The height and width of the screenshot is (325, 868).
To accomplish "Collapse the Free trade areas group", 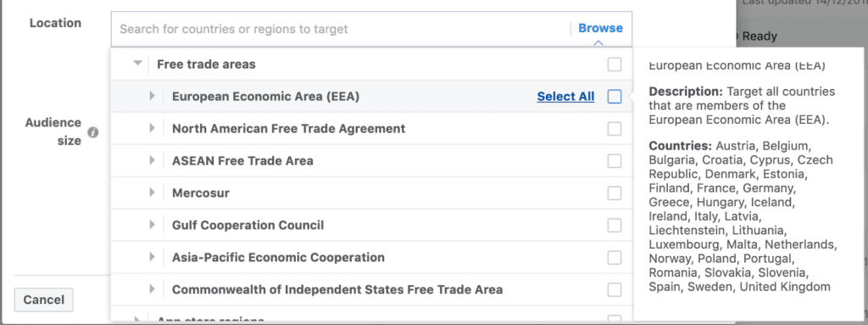I will 138,64.
